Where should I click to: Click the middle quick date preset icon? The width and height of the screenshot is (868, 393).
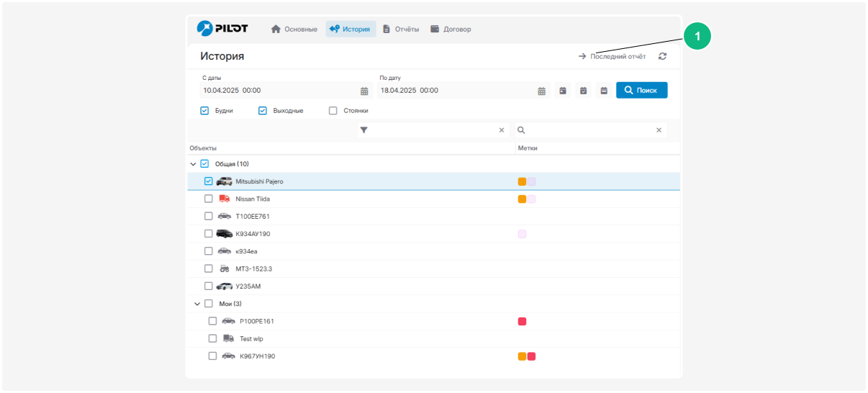584,91
